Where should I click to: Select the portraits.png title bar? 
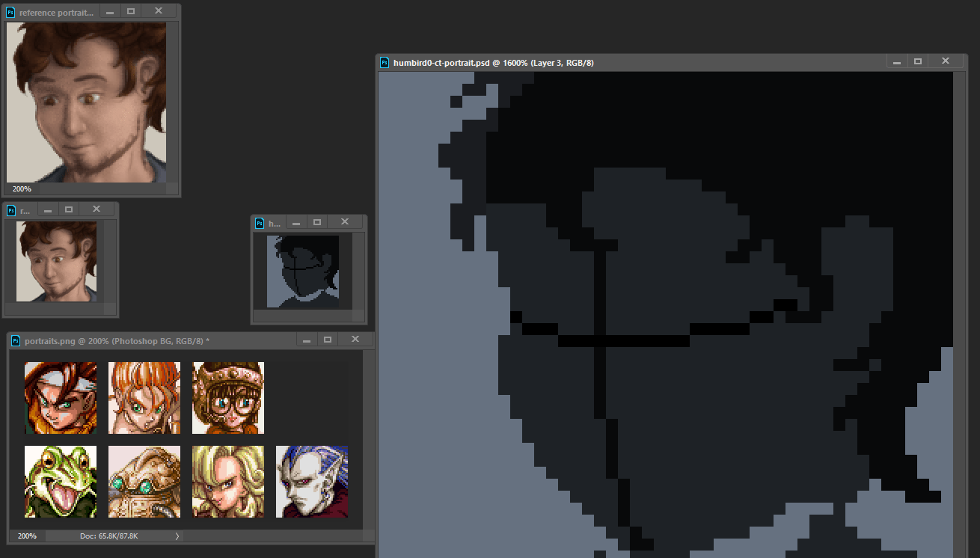click(x=150, y=341)
